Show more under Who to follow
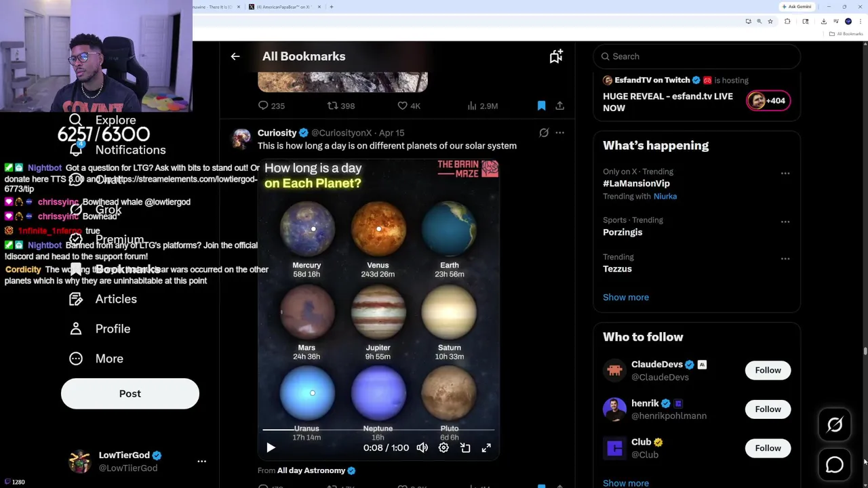Image resolution: width=868 pixels, height=488 pixels. pos(626,483)
